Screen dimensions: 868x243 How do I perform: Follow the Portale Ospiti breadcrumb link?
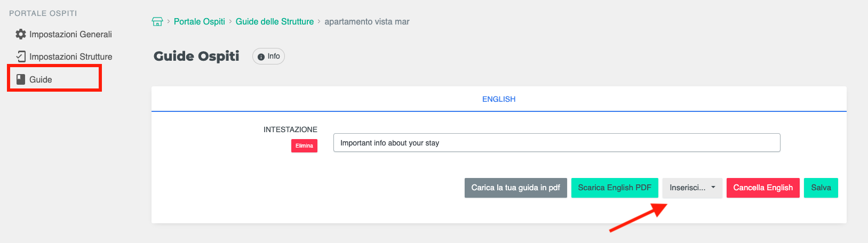pos(200,22)
